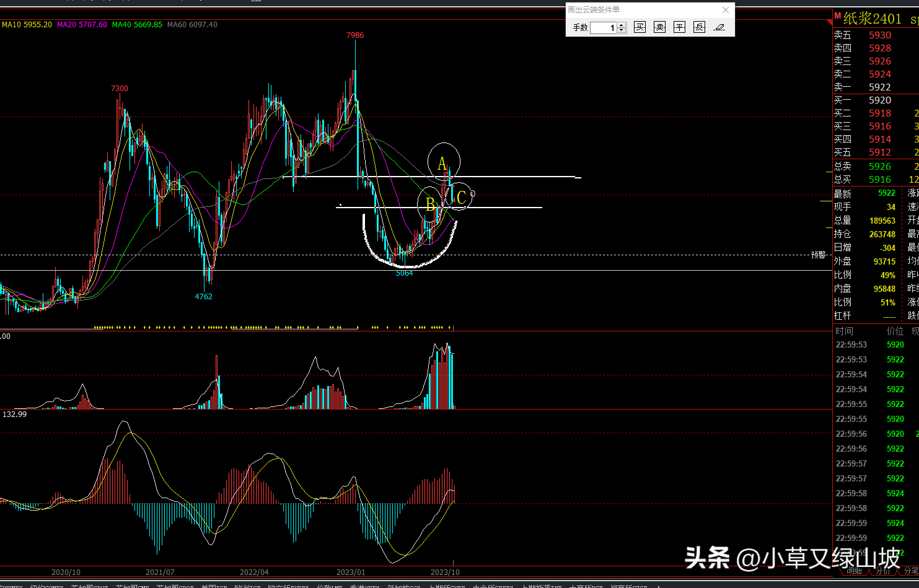
Task: Click the 总买 row value 5916
Action: click(880, 180)
